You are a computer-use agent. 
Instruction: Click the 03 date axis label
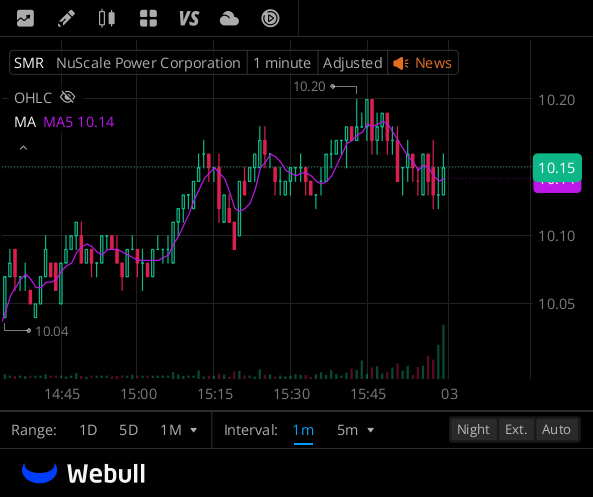point(449,394)
